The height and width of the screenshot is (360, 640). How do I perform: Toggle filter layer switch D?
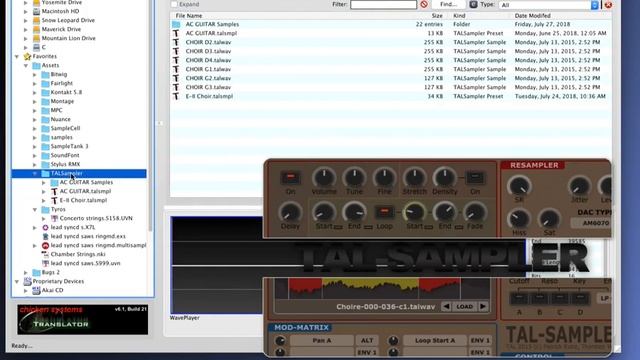point(580,298)
